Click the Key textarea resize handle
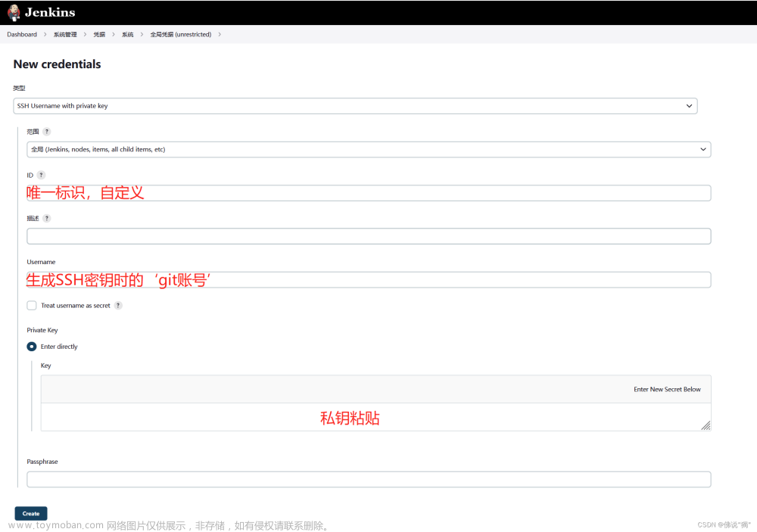 coord(706,425)
